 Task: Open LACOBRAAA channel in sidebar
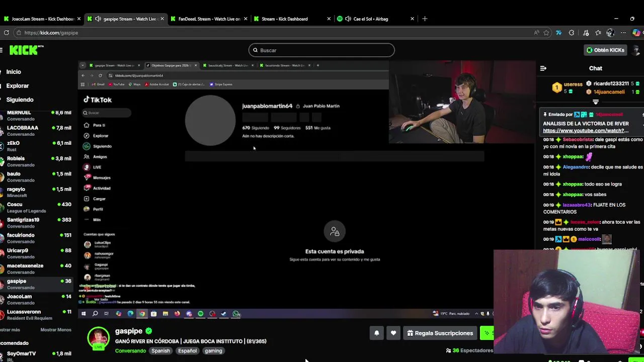tap(36, 131)
